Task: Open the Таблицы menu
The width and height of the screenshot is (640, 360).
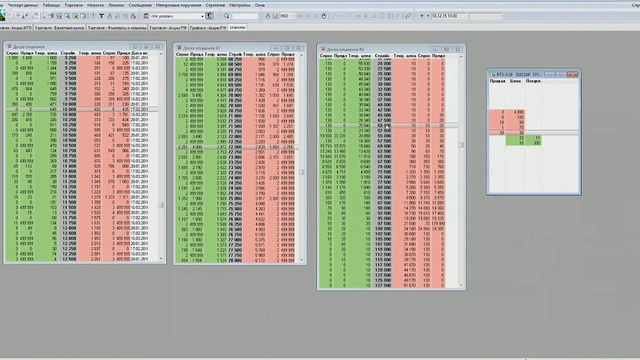Action: [51, 5]
